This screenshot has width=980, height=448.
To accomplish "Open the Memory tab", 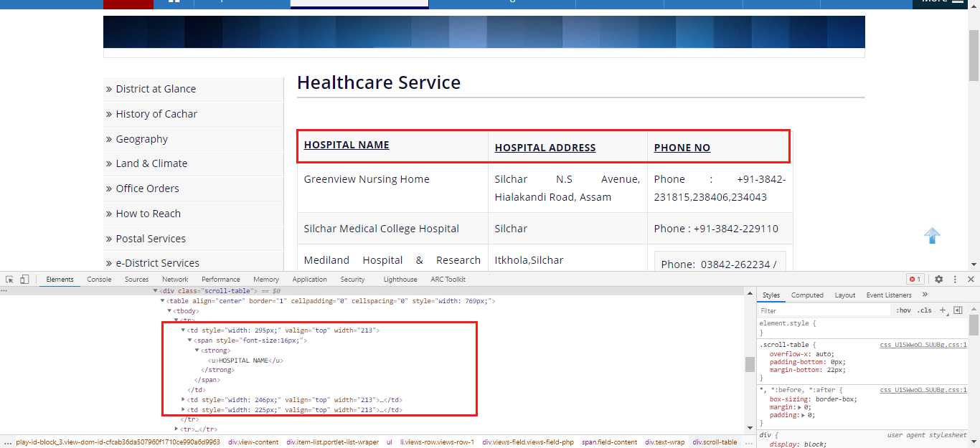I will (x=266, y=280).
